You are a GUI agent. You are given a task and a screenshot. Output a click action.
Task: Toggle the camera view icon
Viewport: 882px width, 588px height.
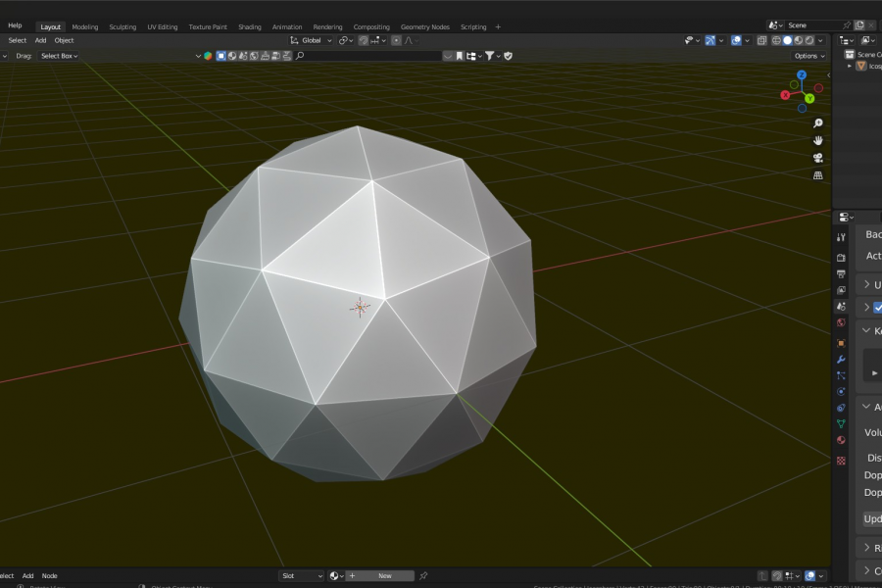(x=818, y=158)
